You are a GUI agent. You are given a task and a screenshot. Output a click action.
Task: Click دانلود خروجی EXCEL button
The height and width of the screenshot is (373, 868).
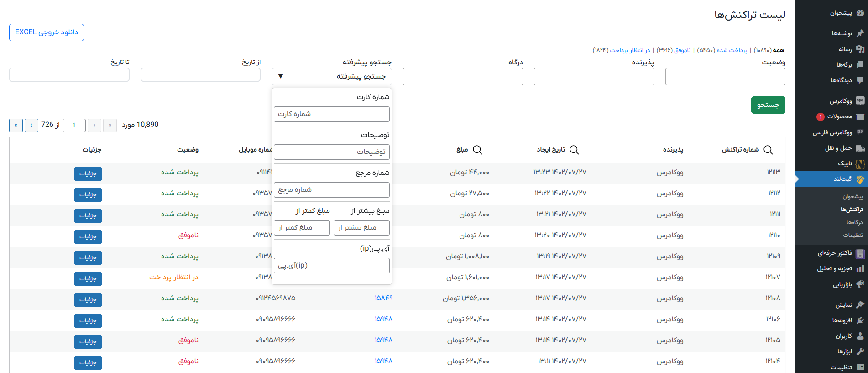click(x=47, y=32)
